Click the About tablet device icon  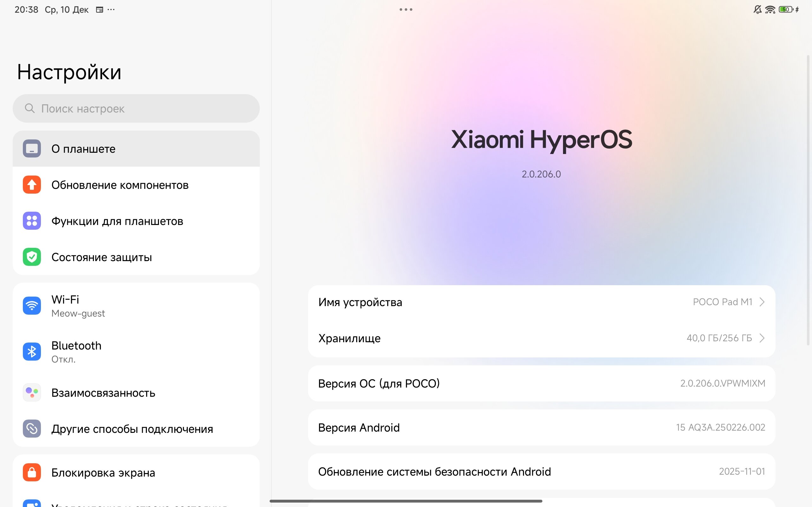click(32, 149)
